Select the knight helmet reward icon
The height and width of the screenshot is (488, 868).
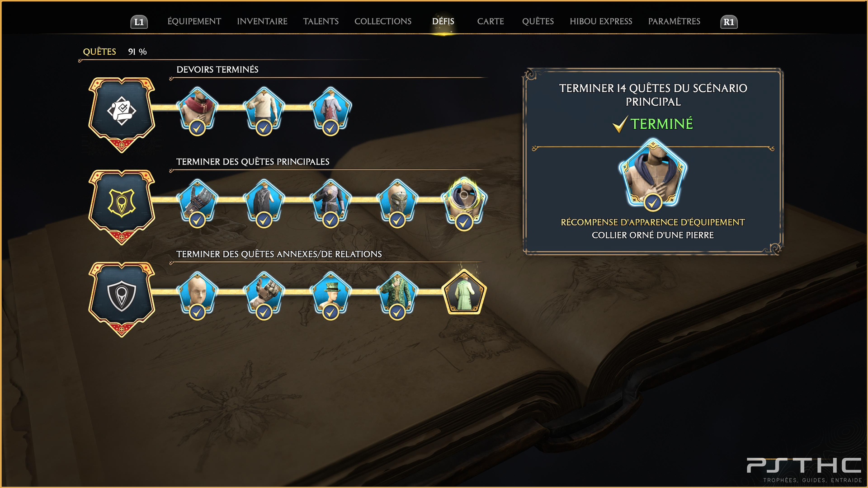[397, 202]
